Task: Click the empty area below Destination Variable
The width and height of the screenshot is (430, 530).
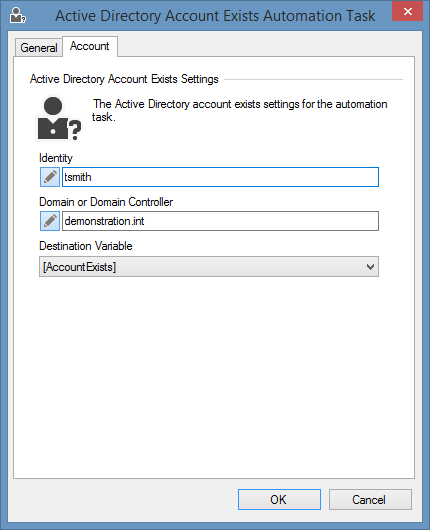Action: click(214, 375)
